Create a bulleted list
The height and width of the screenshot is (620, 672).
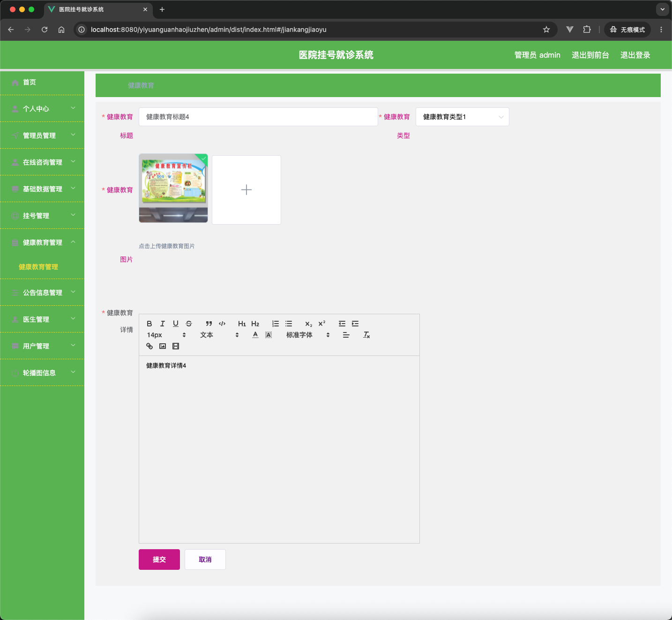[289, 324]
